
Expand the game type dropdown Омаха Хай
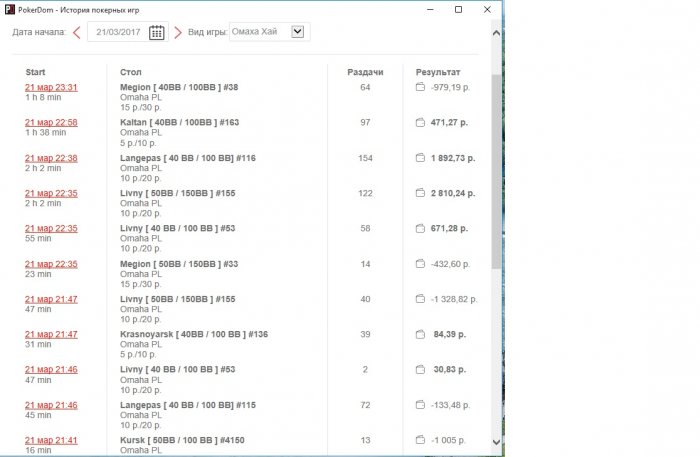tap(297, 32)
